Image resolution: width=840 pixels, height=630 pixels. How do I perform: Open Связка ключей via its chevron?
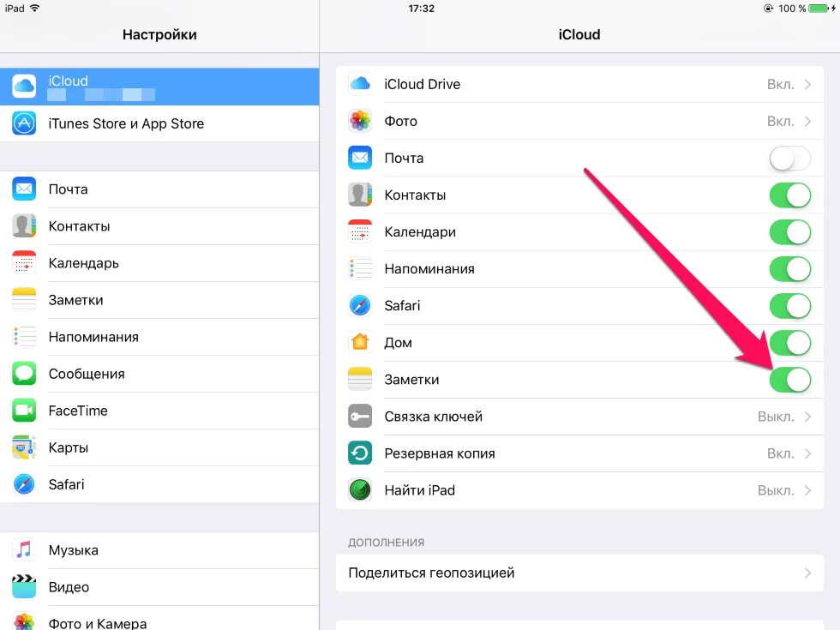[807, 417]
